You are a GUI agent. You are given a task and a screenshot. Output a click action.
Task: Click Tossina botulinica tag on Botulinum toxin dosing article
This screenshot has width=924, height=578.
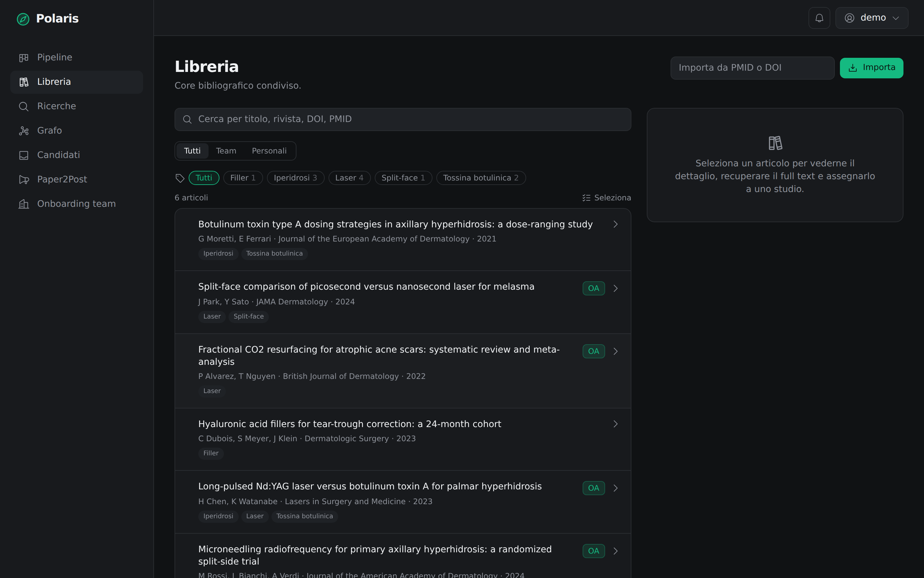click(274, 254)
